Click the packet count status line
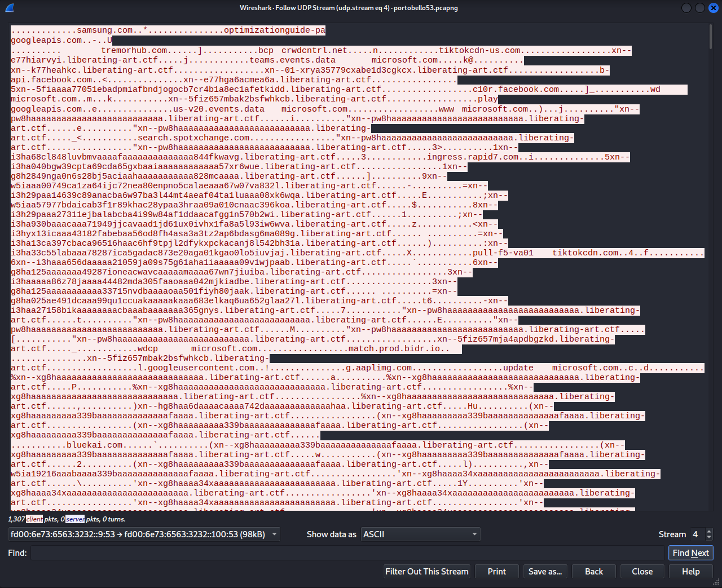This screenshot has width=722, height=588. (x=67, y=519)
